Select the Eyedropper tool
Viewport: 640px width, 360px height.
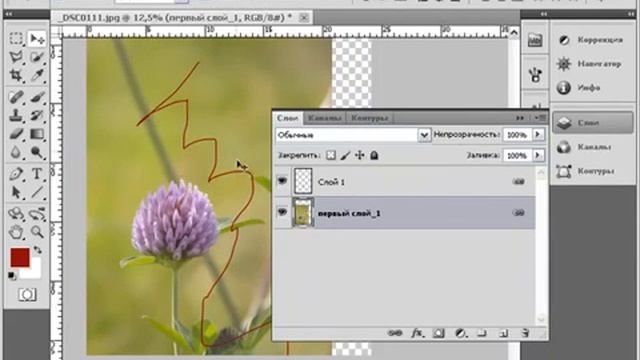(x=37, y=75)
